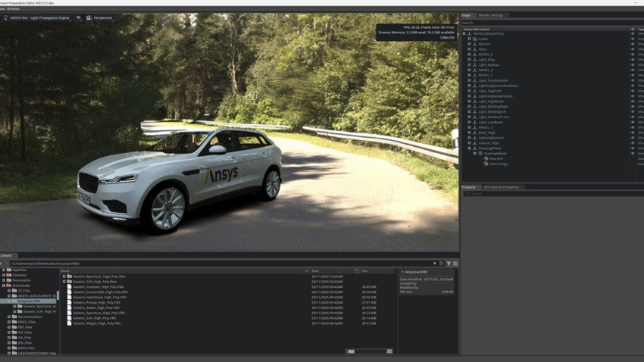This screenshot has width=644, height=362.
Task: Open the ANSYS AVx Light Propagation Engine menu
Action: (x=39, y=18)
